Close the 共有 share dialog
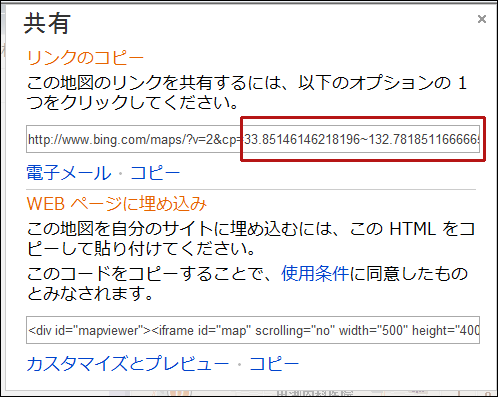The height and width of the screenshot is (397, 498). [x=482, y=19]
